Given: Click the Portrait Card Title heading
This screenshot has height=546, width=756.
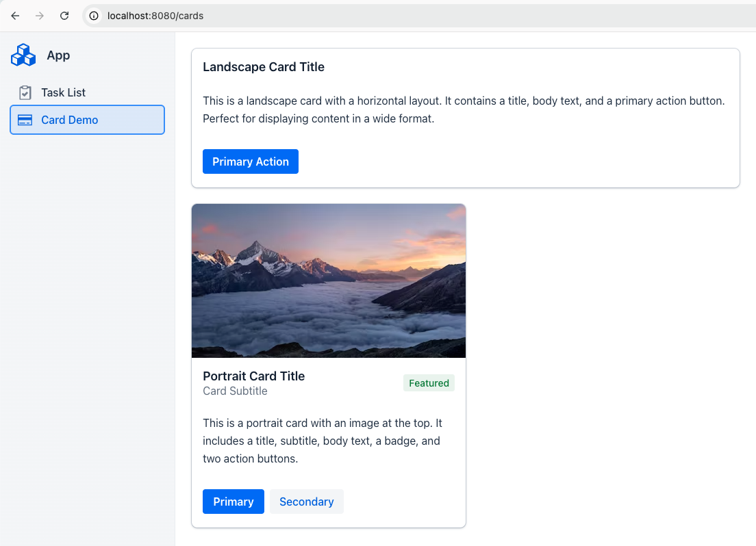Looking at the screenshot, I should [x=253, y=376].
